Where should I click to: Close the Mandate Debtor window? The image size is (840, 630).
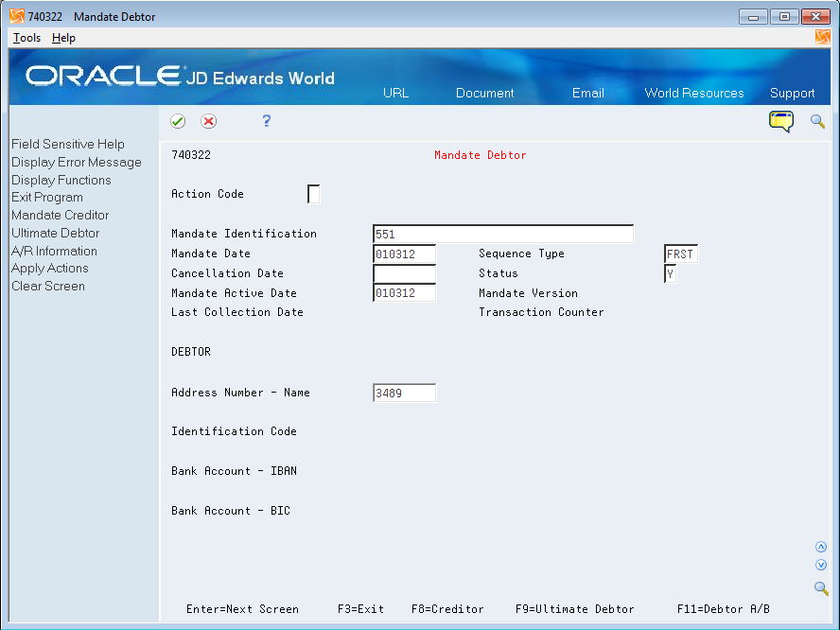(x=816, y=17)
